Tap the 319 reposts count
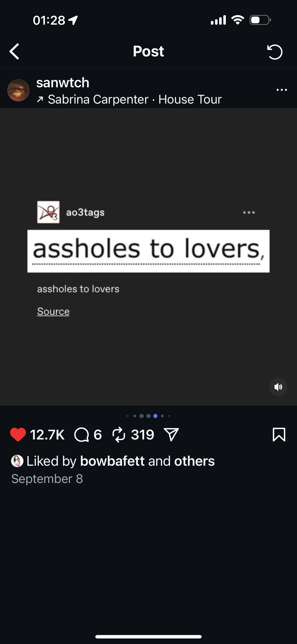This screenshot has width=297, height=644. click(x=143, y=434)
